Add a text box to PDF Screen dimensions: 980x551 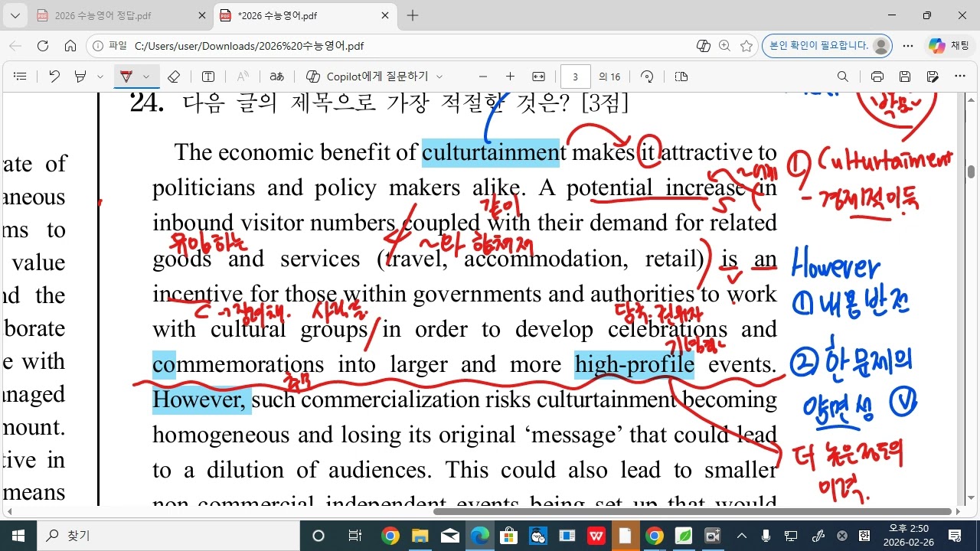click(x=208, y=77)
